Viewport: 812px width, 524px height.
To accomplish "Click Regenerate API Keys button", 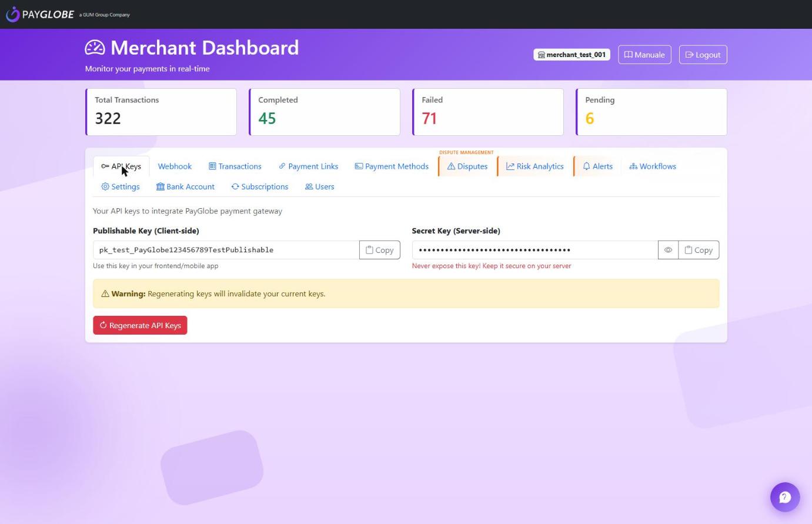I will [140, 325].
